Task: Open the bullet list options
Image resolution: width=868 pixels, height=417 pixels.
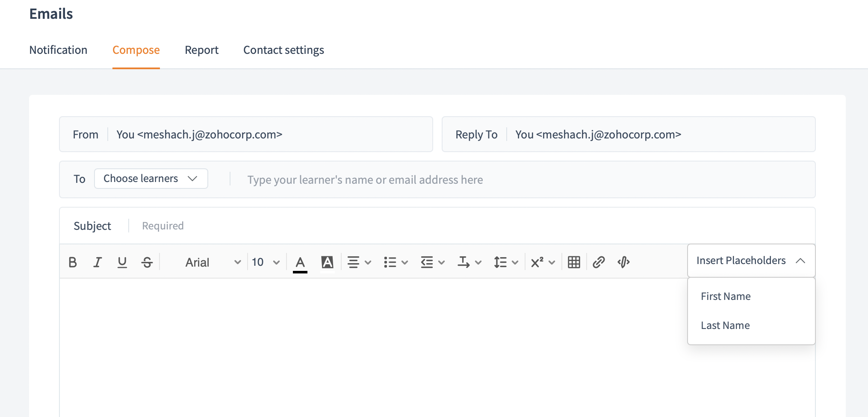Action: pos(396,262)
